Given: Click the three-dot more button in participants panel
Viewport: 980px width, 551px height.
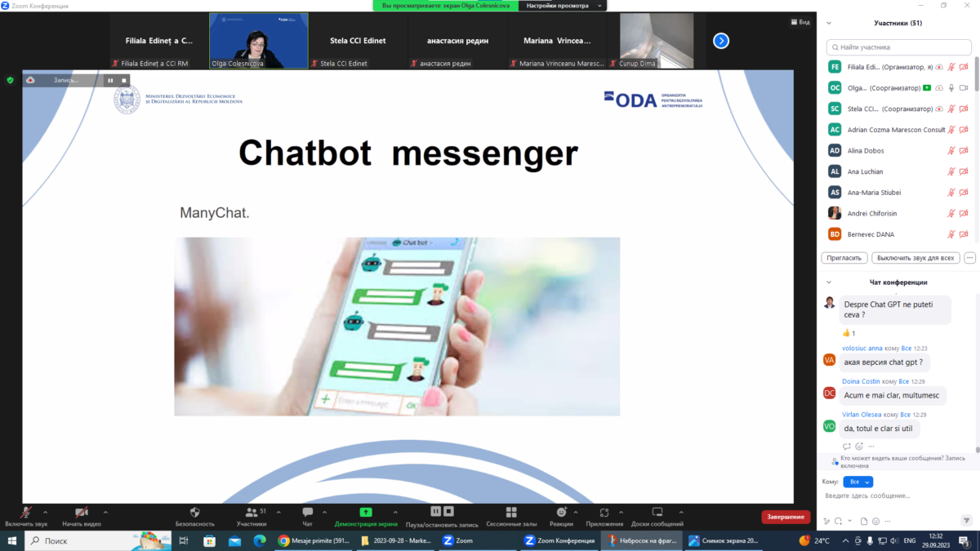Looking at the screenshot, I should point(969,257).
